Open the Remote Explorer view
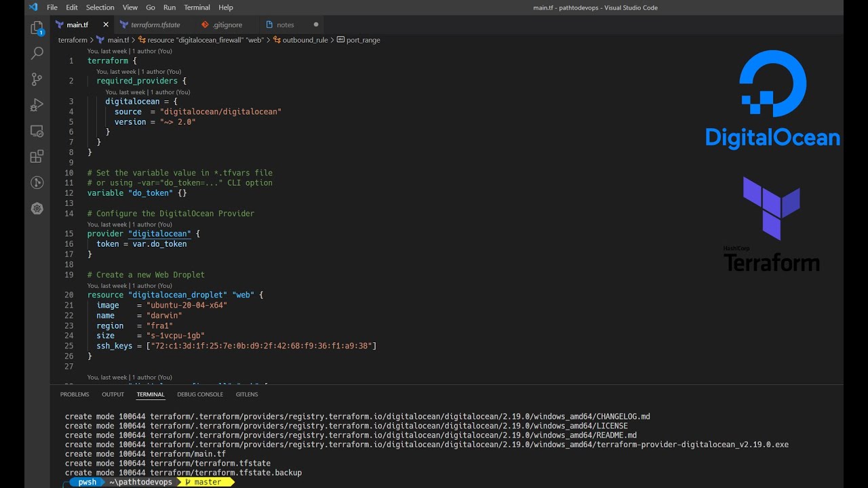 tap(37, 131)
